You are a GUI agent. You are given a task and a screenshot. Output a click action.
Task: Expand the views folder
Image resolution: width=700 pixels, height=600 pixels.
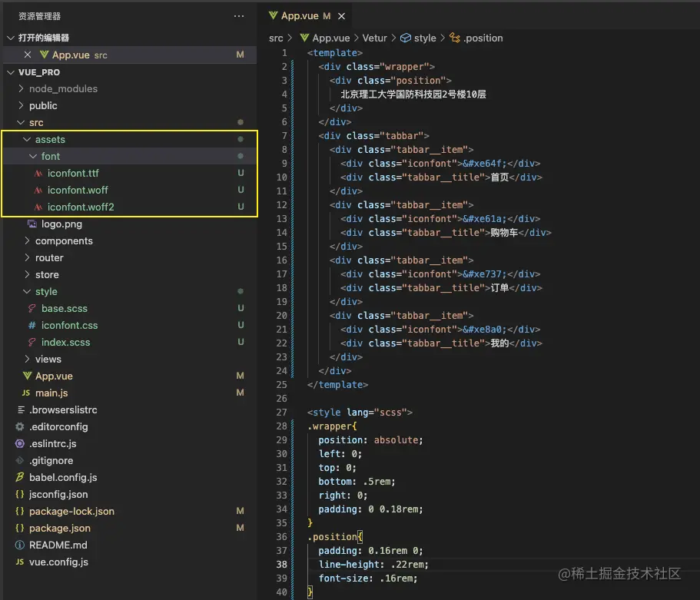pos(27,359)
